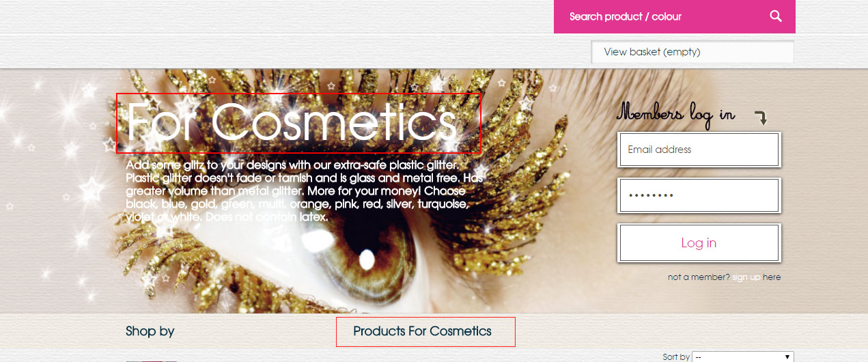Viewport: 868px width, 362px height.
Task: Select the Products For Cosmetics heading
Action: 422,331
